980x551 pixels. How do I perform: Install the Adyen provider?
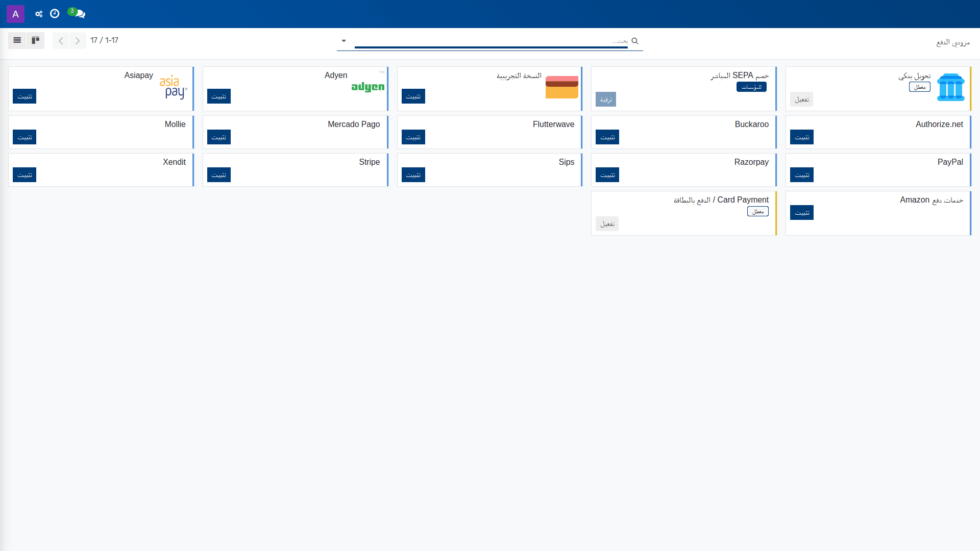click(x=219, y=96)
